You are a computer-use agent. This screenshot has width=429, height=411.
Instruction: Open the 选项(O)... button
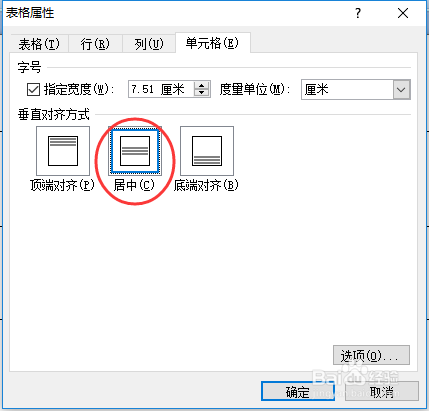coord(371,355)
